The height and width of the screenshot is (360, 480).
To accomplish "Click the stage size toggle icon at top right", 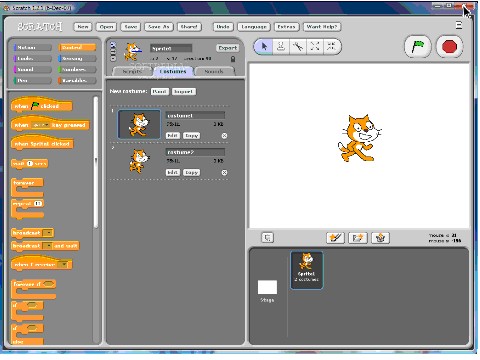I will [459, 25].
